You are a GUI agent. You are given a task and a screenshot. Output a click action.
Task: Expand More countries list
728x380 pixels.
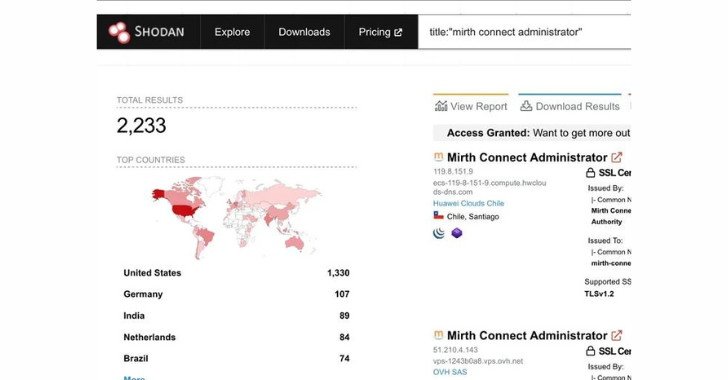pyautogui.click(x=134, y=378)
